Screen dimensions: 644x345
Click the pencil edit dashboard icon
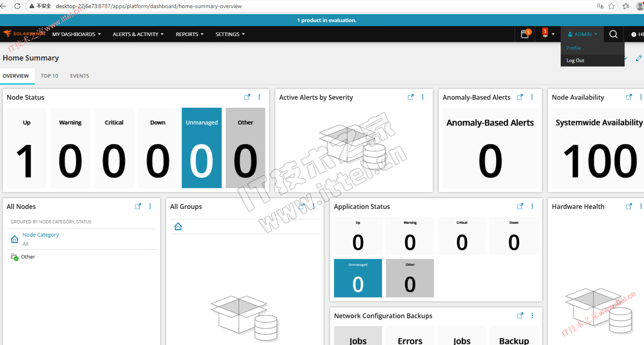click(639, 58)
